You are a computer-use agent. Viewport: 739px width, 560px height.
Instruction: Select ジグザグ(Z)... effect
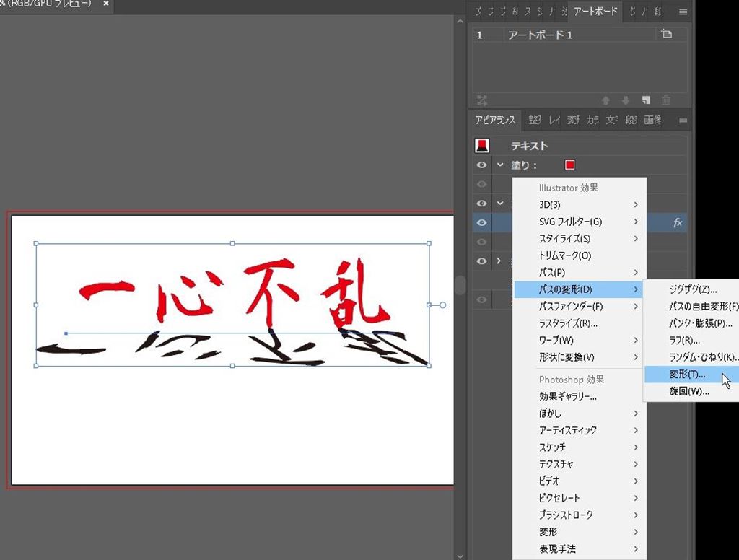tap(693, 289)
